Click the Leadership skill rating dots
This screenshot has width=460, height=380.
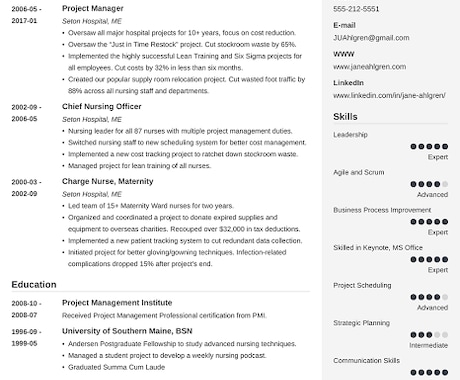[429, 146]
